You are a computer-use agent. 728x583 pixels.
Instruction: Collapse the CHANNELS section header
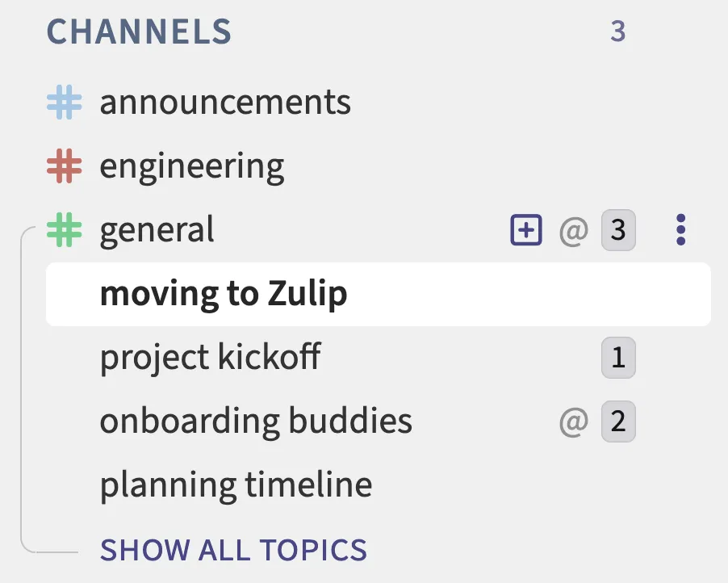[x=139, y=32]
